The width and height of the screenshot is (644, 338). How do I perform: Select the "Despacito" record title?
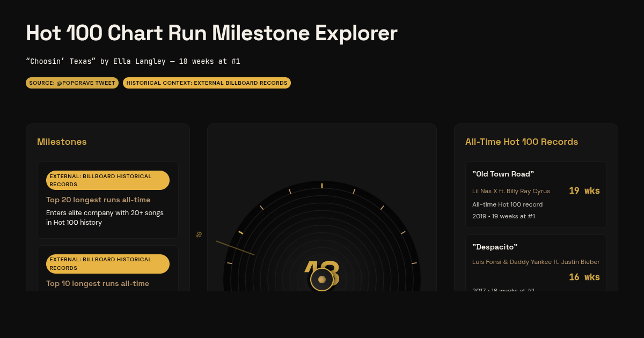tap(495, 247)
